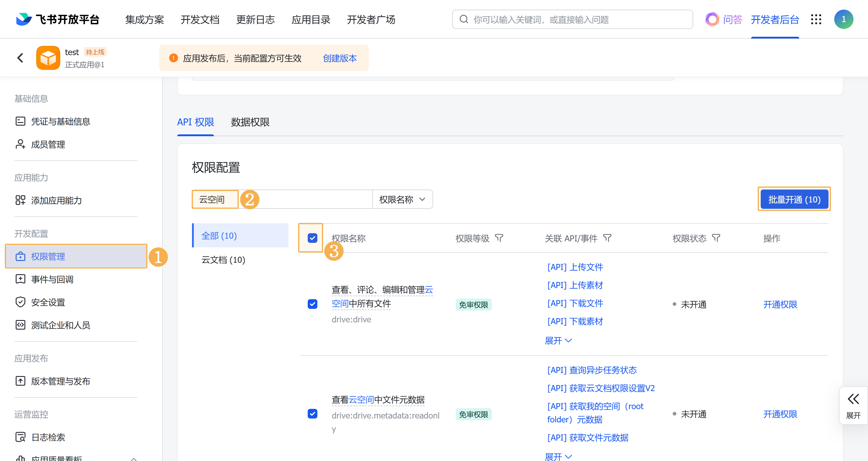Click the 批量开通 (10) button
Viewport: 868px width, 461px height.
pyautogui.click(x=794, y=199)
